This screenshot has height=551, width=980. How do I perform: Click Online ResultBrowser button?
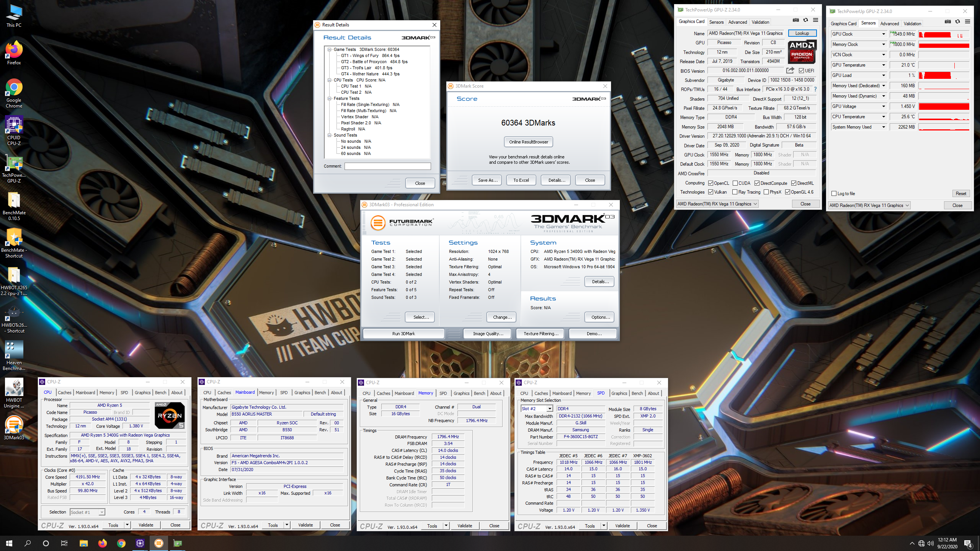pyautogui.click(x=528, y=142)
